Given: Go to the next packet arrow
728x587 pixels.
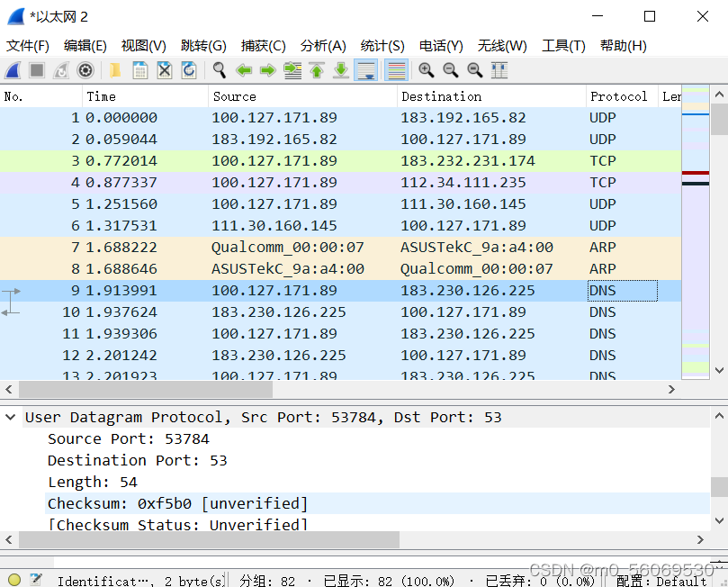Looking at the screenshot, I should click(x=267, y=70).
